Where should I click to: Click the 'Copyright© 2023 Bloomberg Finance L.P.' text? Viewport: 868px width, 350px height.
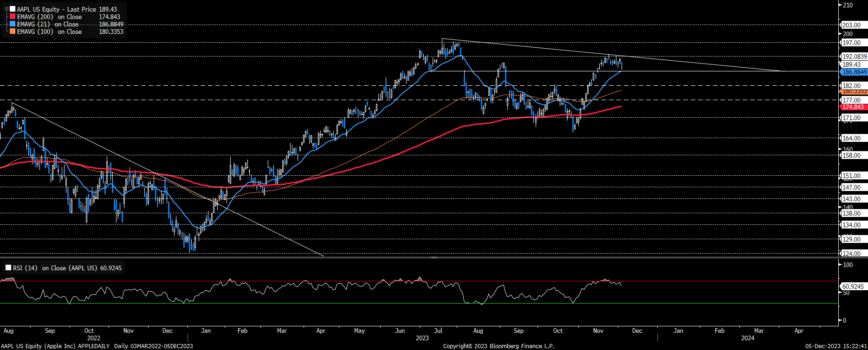point(499,346)
